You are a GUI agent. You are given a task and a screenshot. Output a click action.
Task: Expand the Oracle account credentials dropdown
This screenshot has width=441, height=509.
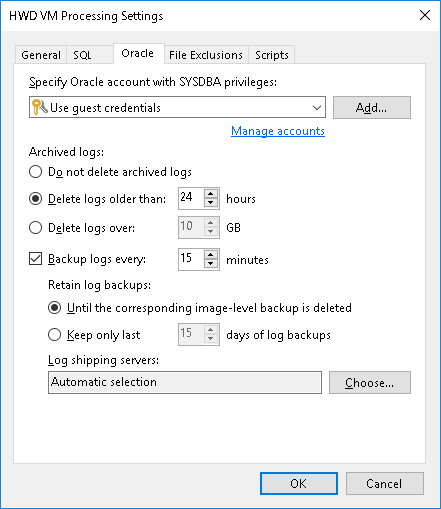317,107
